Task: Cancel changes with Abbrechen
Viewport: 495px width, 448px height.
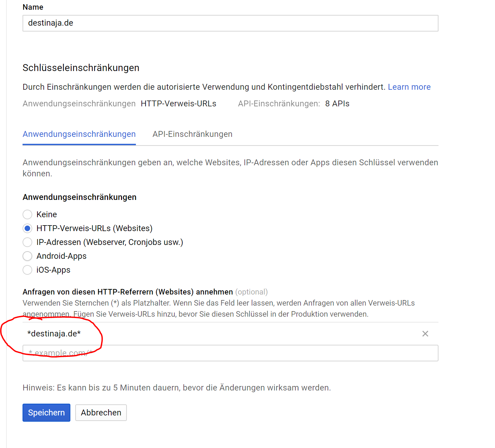Action: coord(101,413)
